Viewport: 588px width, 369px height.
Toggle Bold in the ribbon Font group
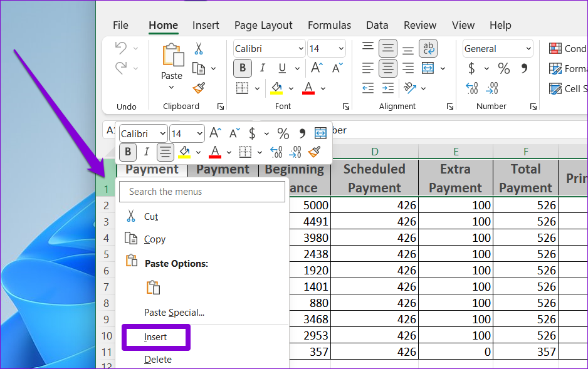point(243,68)
